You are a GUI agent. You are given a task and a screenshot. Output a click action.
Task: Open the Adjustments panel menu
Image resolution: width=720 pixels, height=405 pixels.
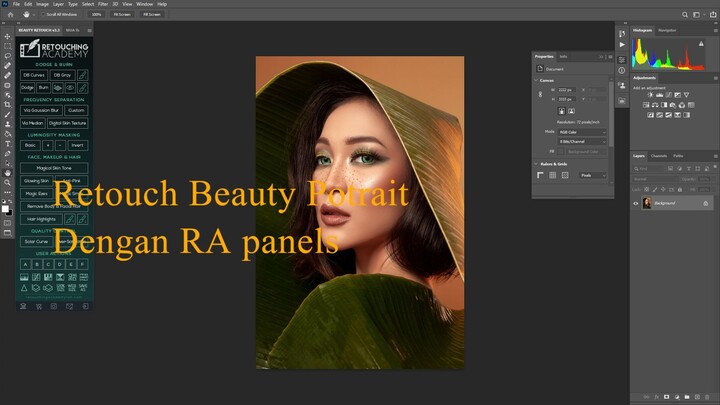715,78
